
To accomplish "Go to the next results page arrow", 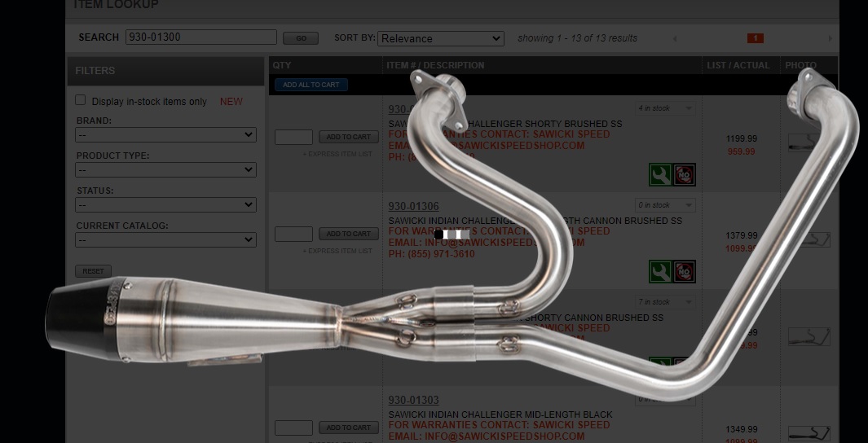I will pos(830,38).
